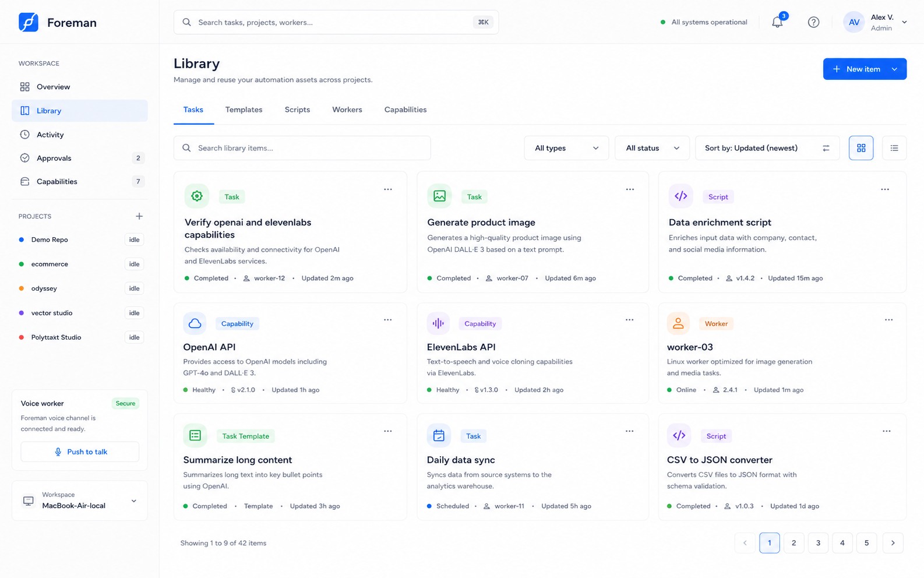
Task: Go to page 3 of results
Action: coord(818,543)
